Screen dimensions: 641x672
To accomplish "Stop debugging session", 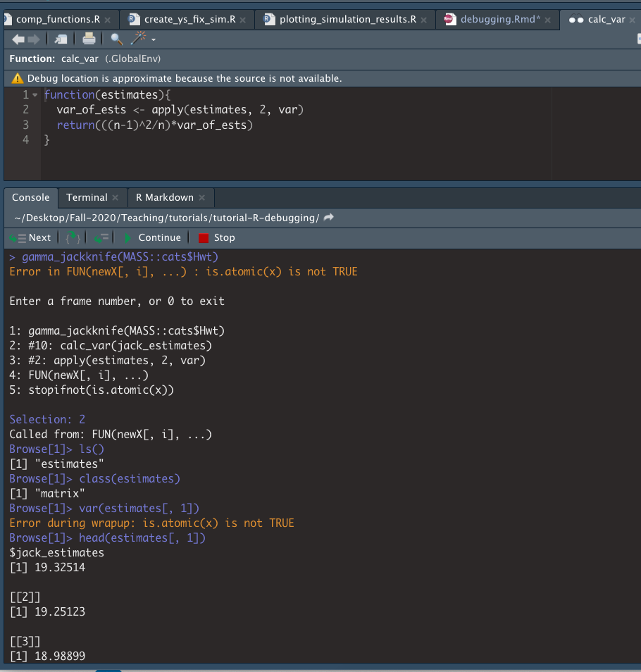I will [x=217, y=238].
